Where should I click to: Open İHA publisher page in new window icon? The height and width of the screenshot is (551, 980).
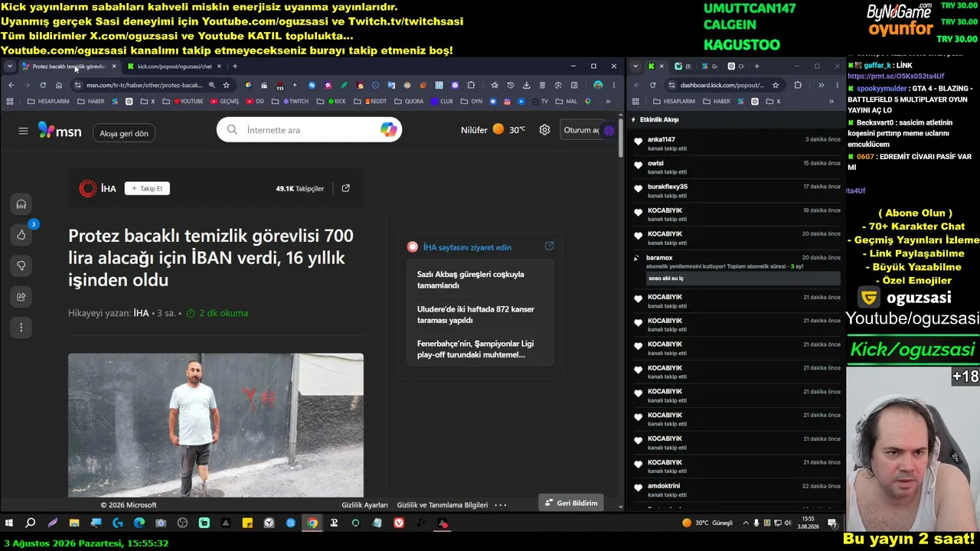(345, 188)
